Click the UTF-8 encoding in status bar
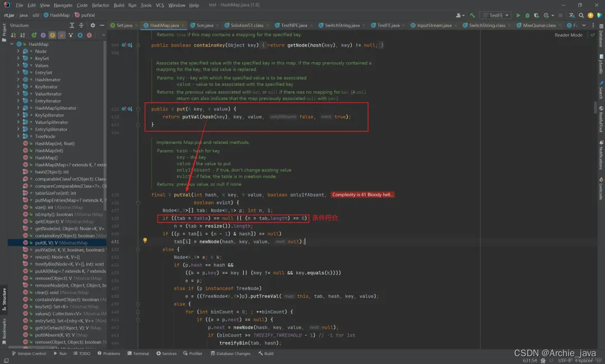This screenshot has width=605, height=364. pyautogui.click(x=564, y=361)
